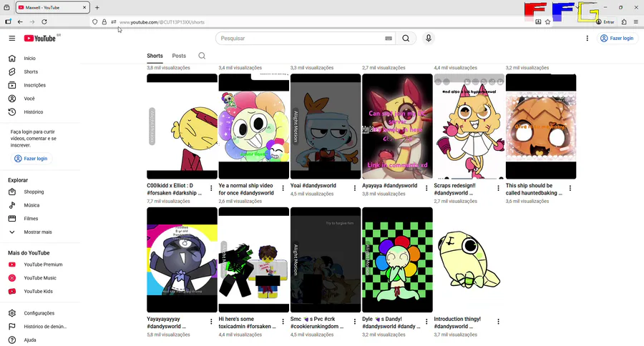
Task: Open Ayayaya #dandysworld title link
Action: coord(390,186)
